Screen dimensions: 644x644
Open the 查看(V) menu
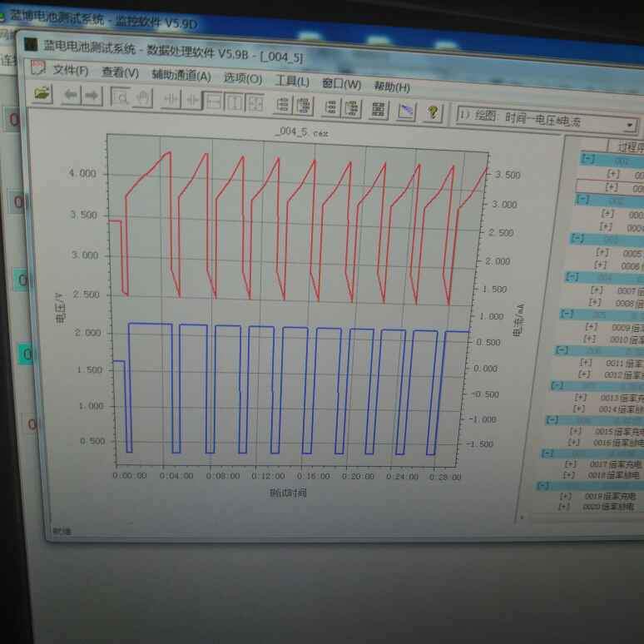(120, 72)
